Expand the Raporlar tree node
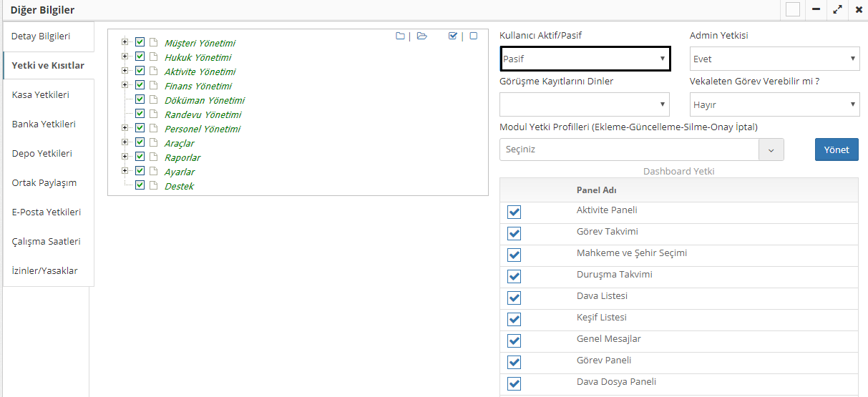868x397 pixels. 125,157
